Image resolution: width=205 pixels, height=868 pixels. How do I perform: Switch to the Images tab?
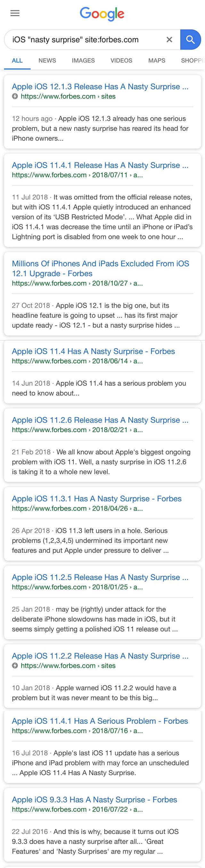click(83, 61)
